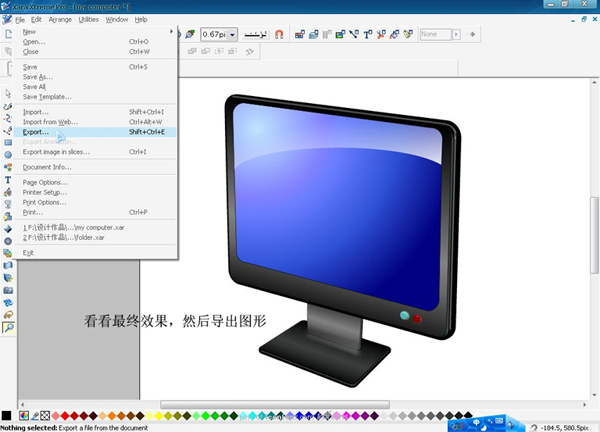
Task: Select the Live Effects tool
Action: click(8, 278)
